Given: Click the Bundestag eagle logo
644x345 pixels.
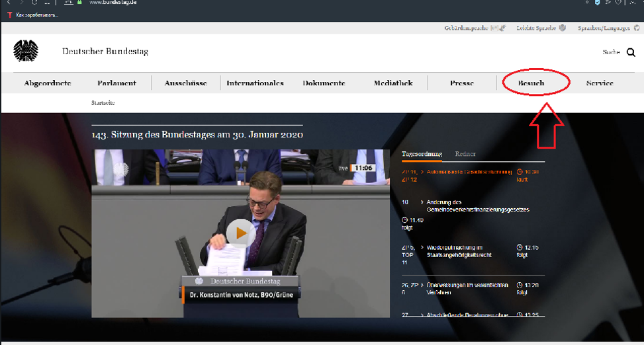Looking at the screenshot, I should (25, 51).
